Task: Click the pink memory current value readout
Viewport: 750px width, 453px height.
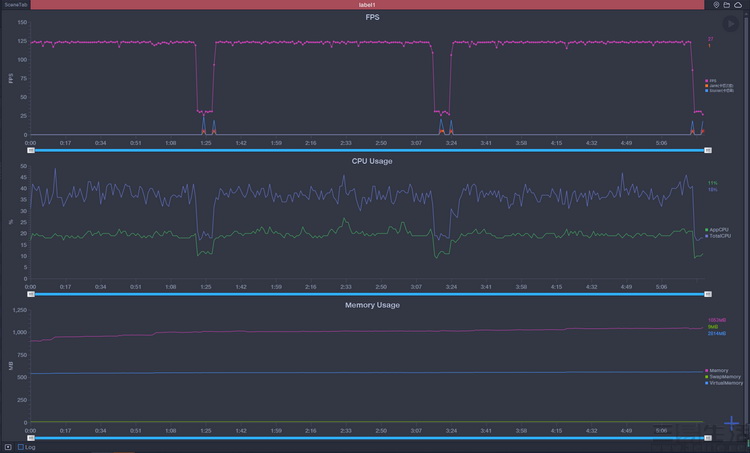Action: [717, 320]
